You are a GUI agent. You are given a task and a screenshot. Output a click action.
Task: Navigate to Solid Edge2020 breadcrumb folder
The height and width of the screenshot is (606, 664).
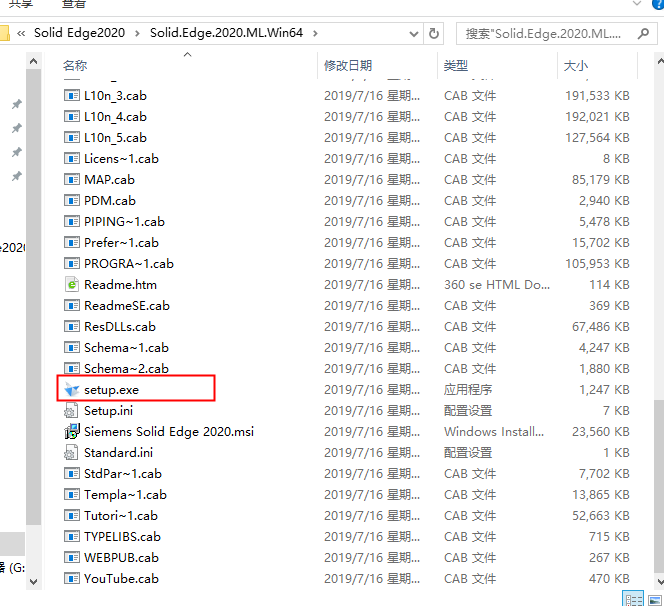[x=80, y=33]
